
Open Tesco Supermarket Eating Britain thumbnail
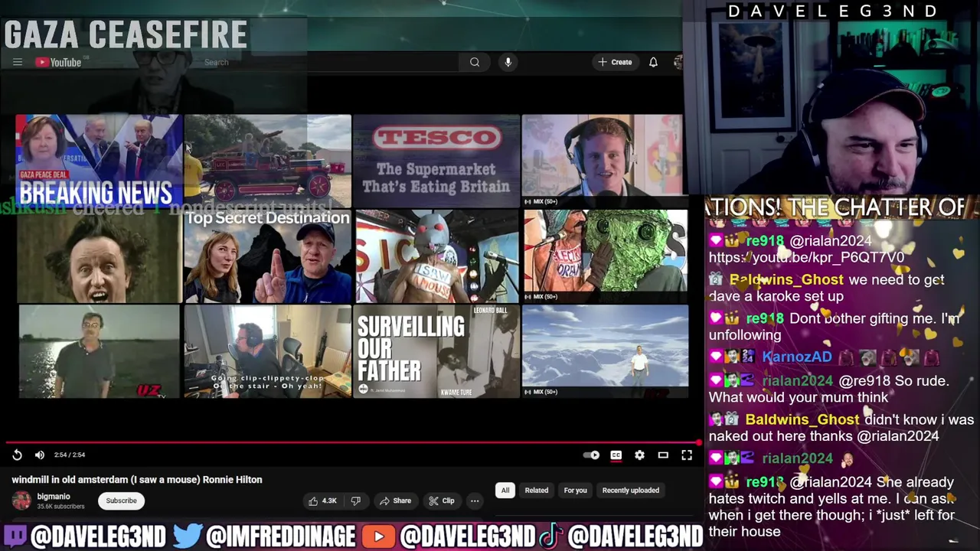pyautogui.click(x=436, y=161)
